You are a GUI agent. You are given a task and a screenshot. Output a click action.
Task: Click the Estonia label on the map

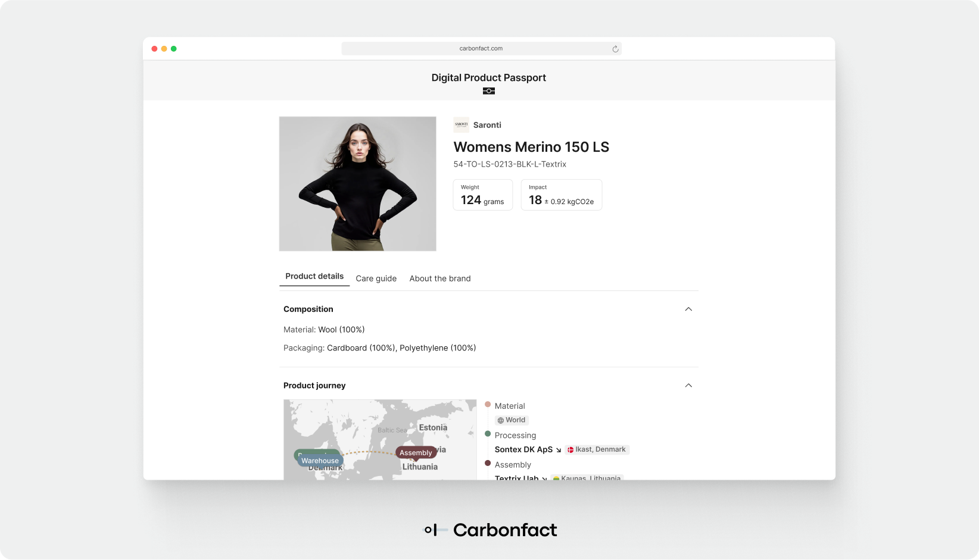click(433, 427)
